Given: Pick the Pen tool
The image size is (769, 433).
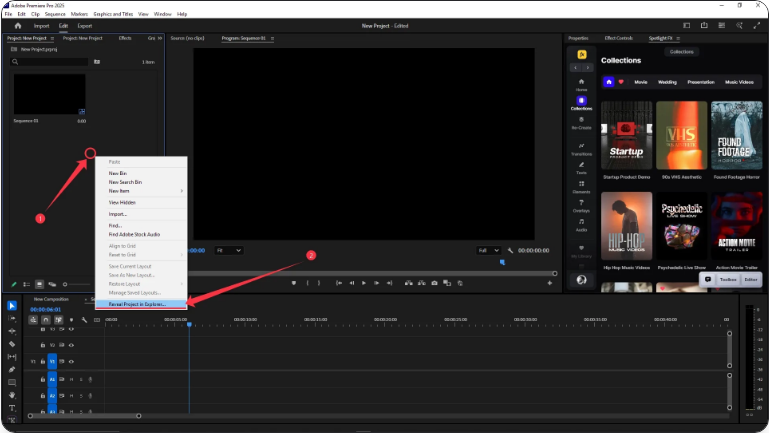Looking at the screenshot, I should pos(12,369).
